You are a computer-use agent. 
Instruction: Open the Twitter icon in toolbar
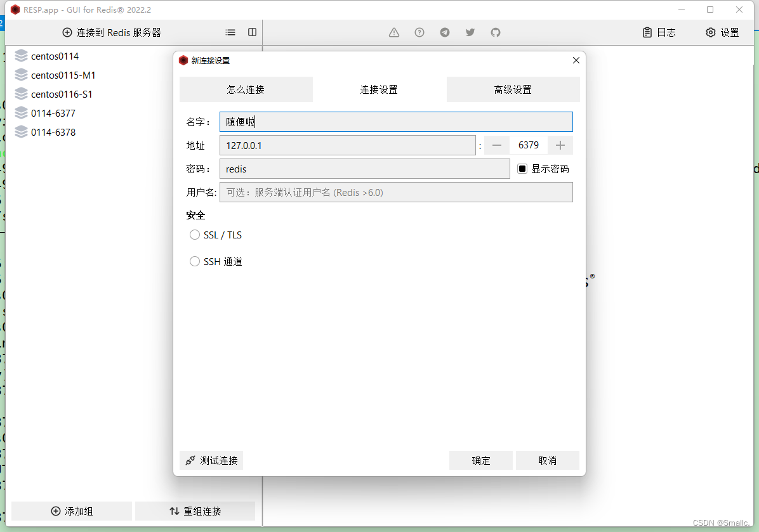click(x=470, y=32)
